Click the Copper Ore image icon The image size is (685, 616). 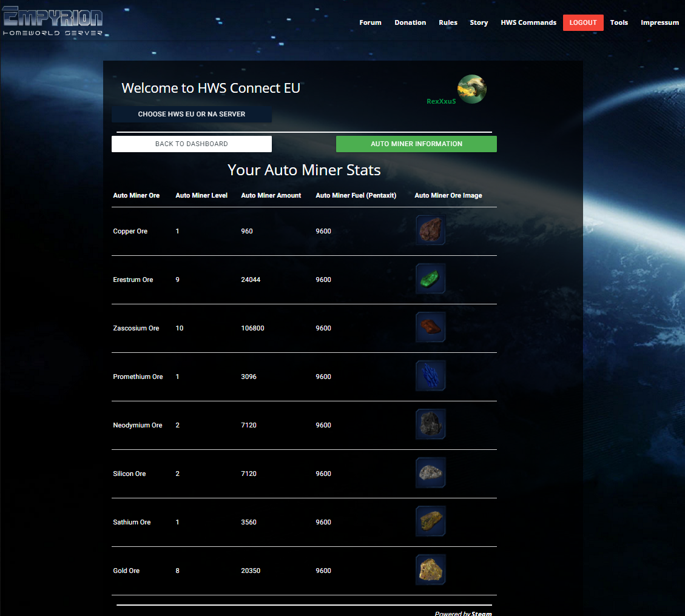[430, 230]
